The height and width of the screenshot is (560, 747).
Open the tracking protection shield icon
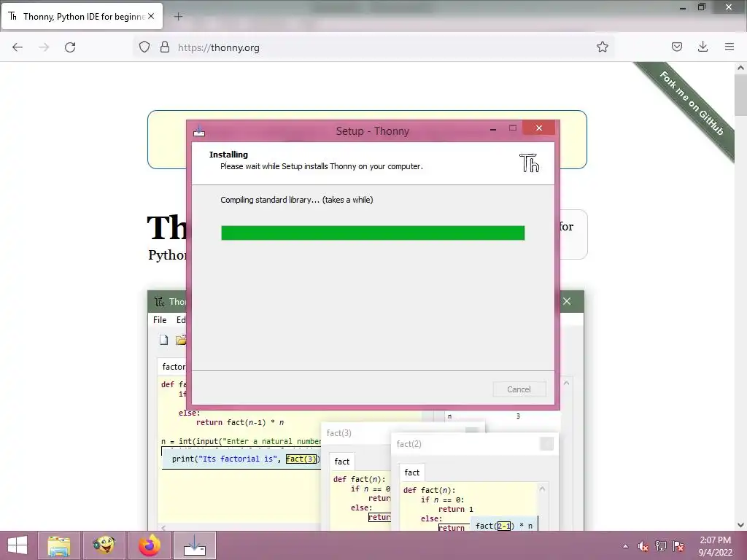[144, 47]
